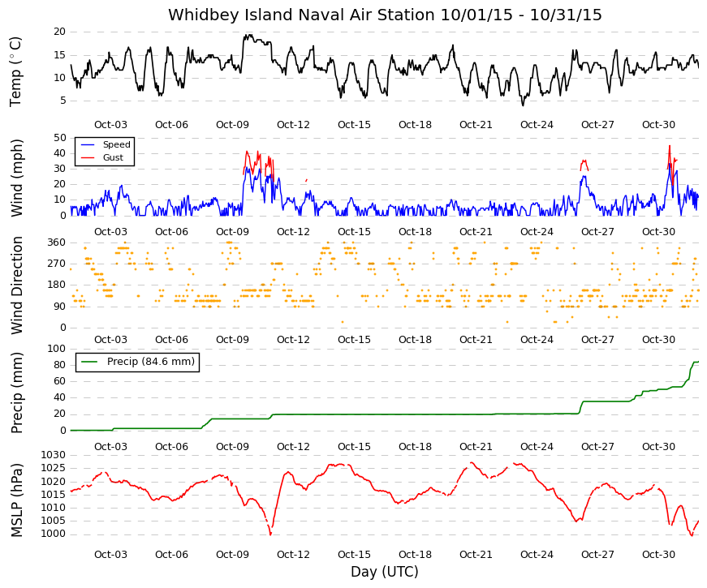Click the Speed legend text
707x588 pixels.
pos(116,144)
